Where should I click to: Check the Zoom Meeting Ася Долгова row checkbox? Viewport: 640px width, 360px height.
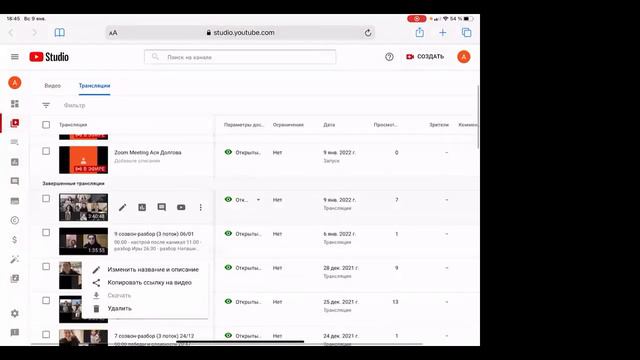point(46,151)
